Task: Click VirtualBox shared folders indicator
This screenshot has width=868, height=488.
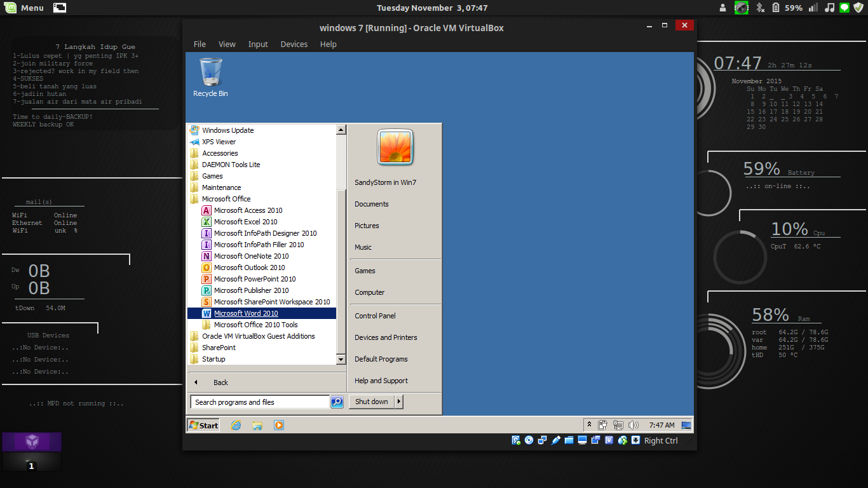Action: [x=569, y=440]
